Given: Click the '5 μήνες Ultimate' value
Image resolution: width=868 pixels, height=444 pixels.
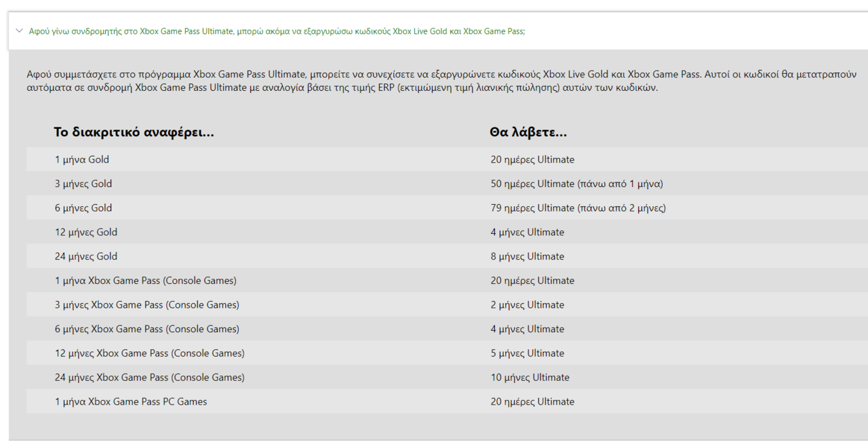Looking at the screenshot, I should [x=528, y=353].
